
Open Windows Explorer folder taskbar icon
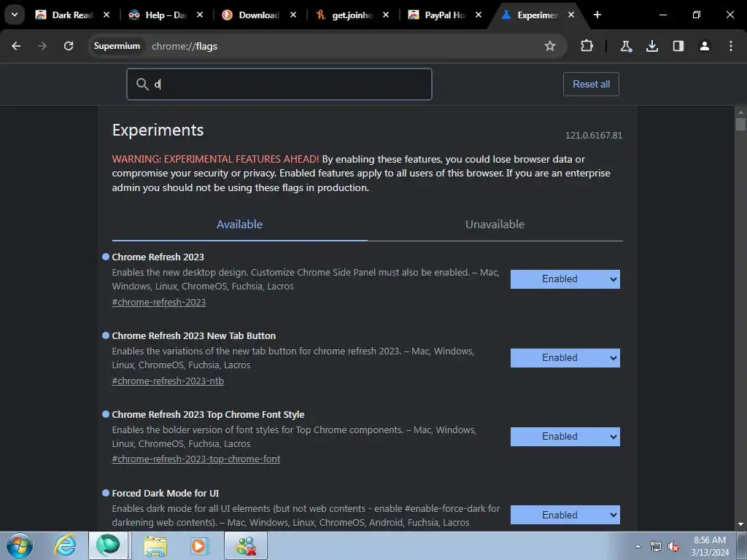(x=155, y=545)
